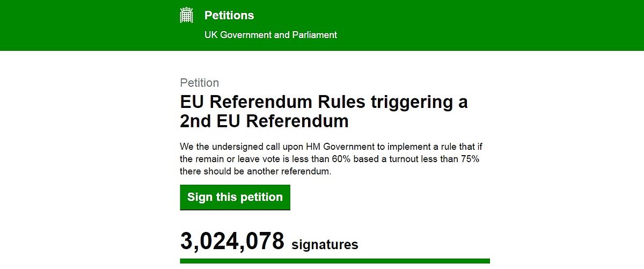Viewport: 644px width, 269px height.
Task: Click the heading line 'EU Referendum Rules triggering a'
Action: (x=324, y=102)
